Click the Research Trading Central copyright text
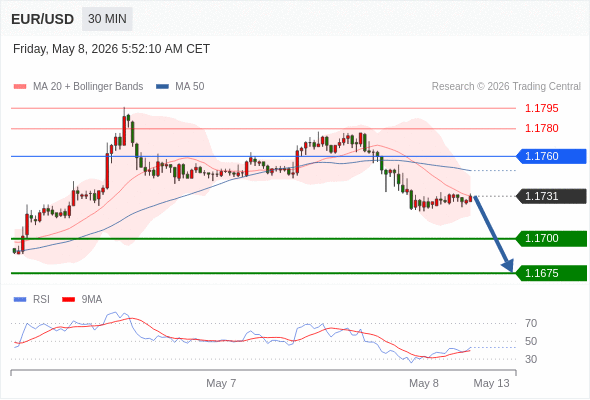The height and width of the screenshot is (400, 590). tap(506, 87)
